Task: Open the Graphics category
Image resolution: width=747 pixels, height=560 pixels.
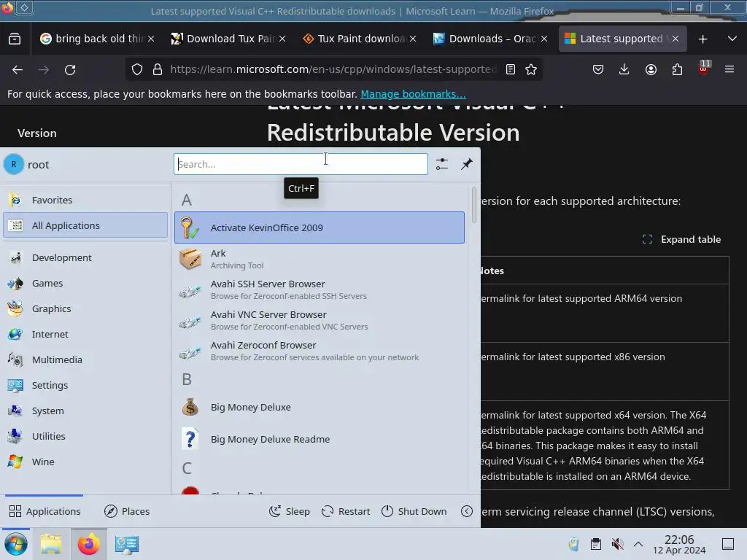Action: pos(85,308)
